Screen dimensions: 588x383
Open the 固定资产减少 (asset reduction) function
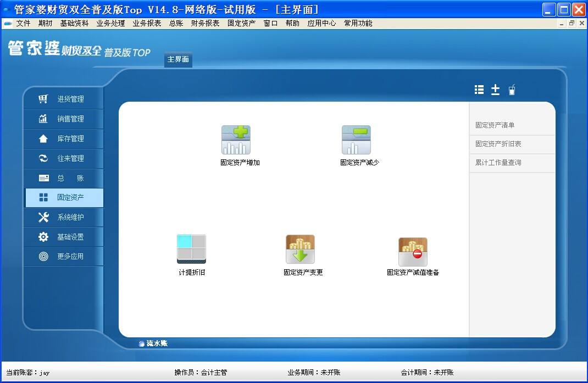pos(356,144)
